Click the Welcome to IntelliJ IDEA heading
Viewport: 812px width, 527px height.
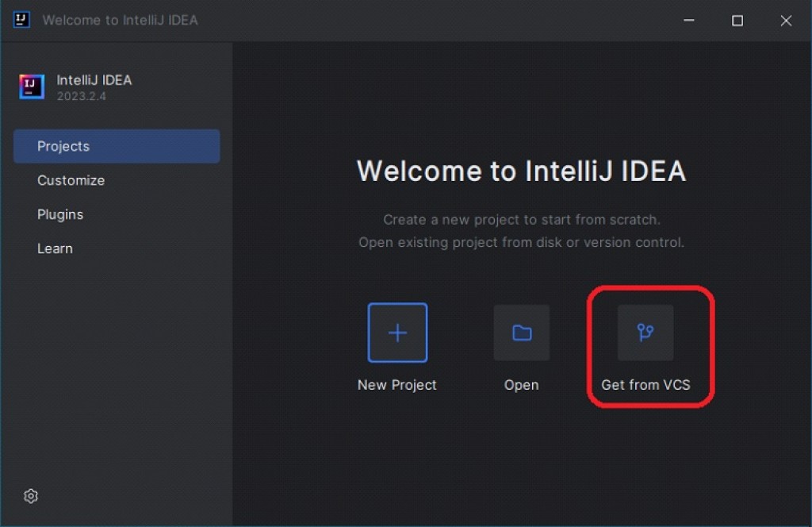pyautogui.click(x=522, y=171)
